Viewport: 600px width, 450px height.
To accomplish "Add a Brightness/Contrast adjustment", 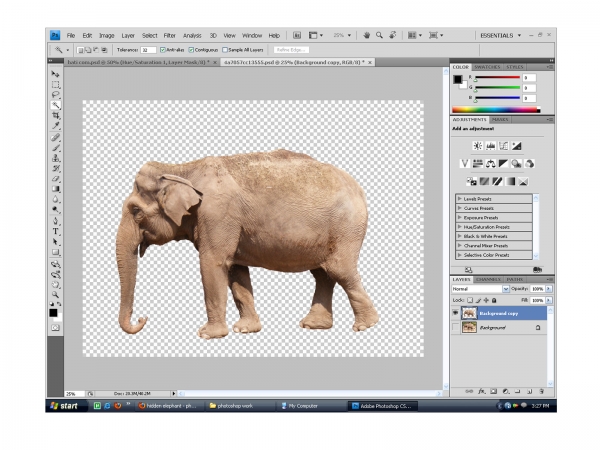I will [x=478, y=146].
